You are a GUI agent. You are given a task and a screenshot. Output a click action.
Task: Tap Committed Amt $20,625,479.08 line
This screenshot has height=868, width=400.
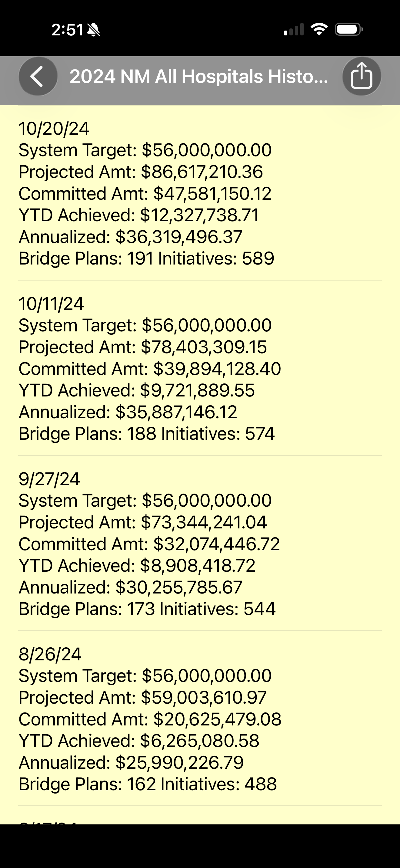(150, 719)
